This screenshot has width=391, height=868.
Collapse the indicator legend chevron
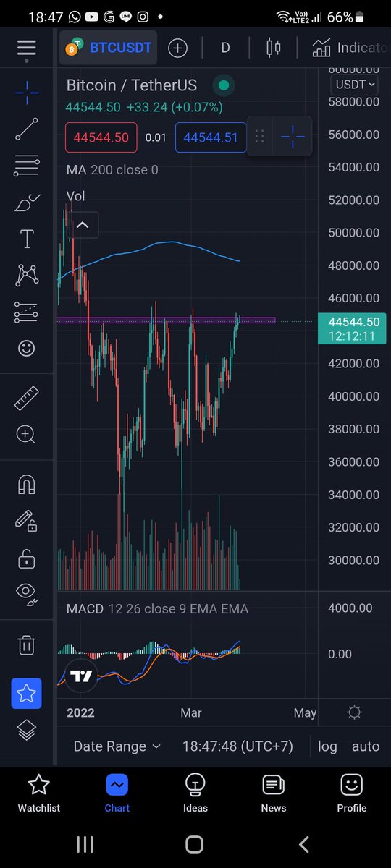[83, 225]
